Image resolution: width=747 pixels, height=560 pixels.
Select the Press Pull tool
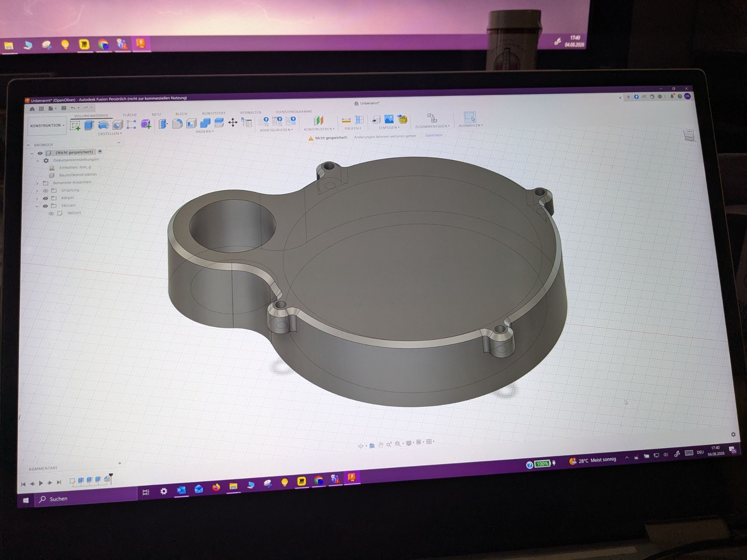coord(163,124)
